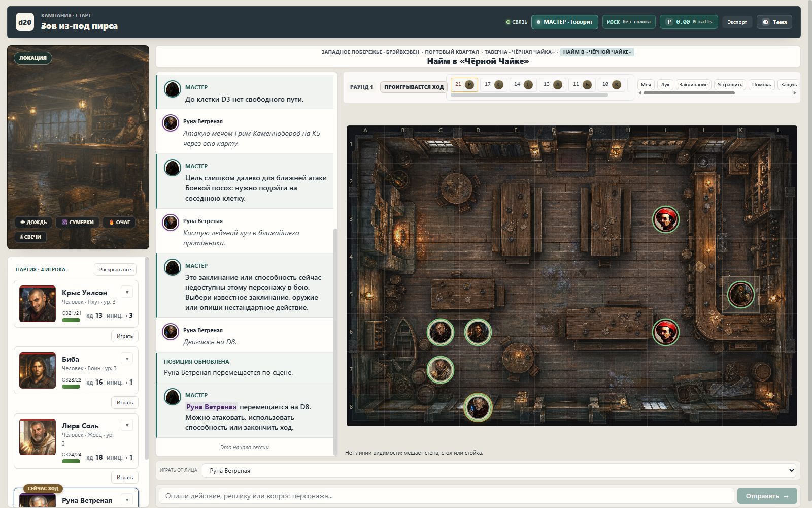Click the tavern location image
This screenshot has height=508, width=812.
coord(78,147)
